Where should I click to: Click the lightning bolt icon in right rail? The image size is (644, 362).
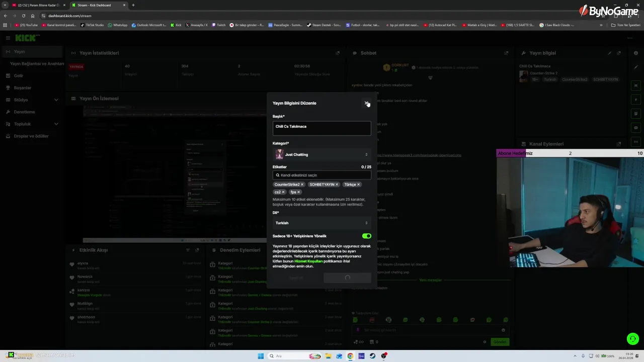(636, 100)
